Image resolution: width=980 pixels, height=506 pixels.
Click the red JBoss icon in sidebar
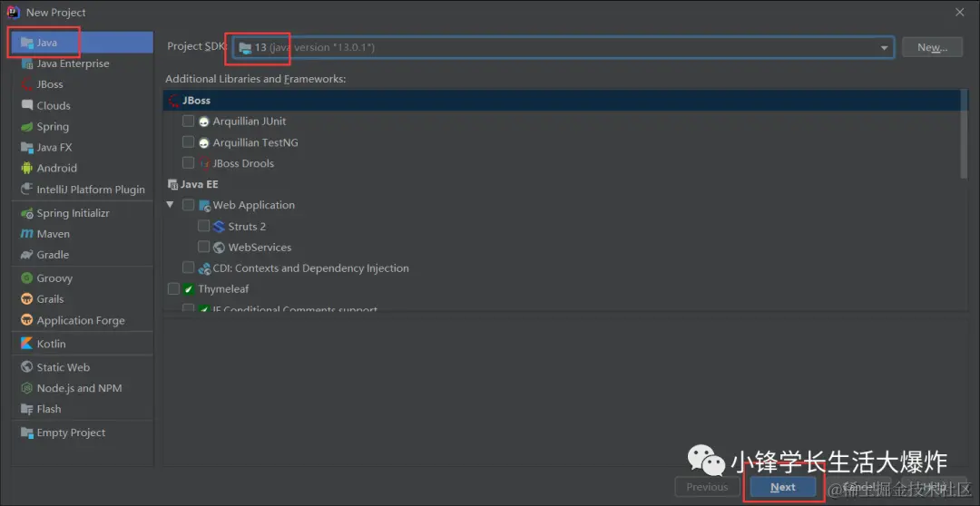point(27,84)
